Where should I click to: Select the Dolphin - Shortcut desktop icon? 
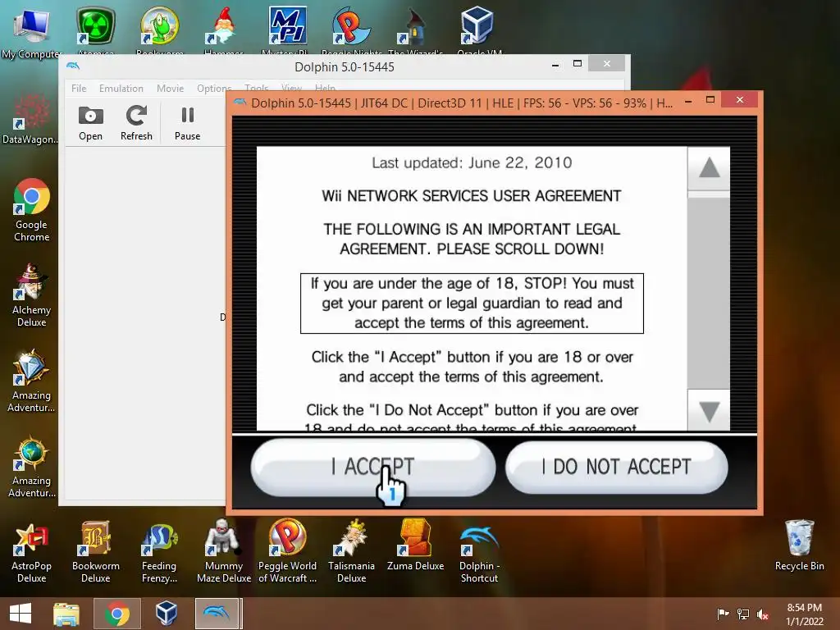coord(479,552)
